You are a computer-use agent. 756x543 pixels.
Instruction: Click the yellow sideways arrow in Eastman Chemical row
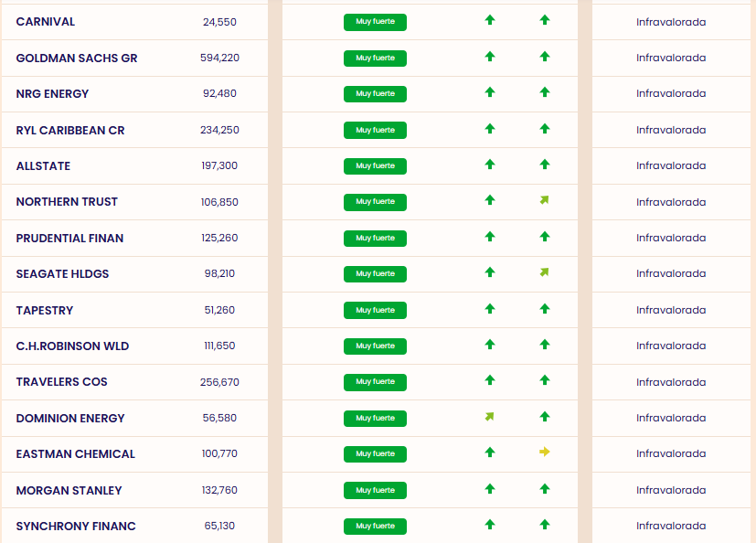(544, 452)
